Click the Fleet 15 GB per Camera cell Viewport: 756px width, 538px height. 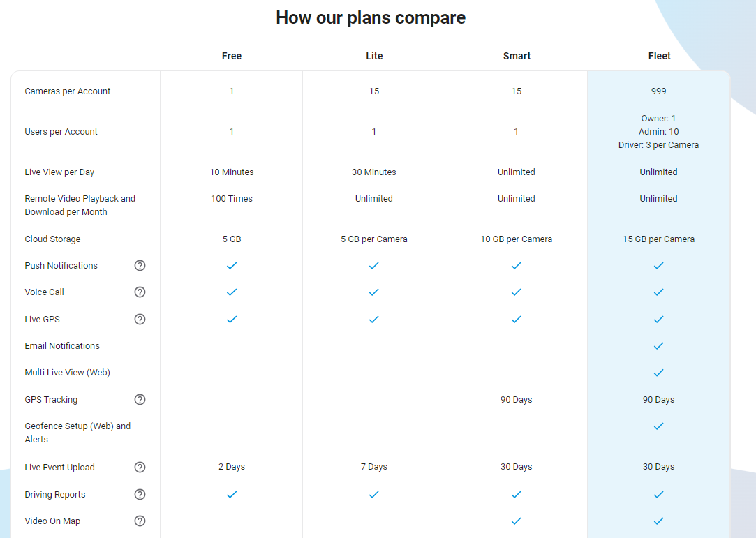click(658, 239)
